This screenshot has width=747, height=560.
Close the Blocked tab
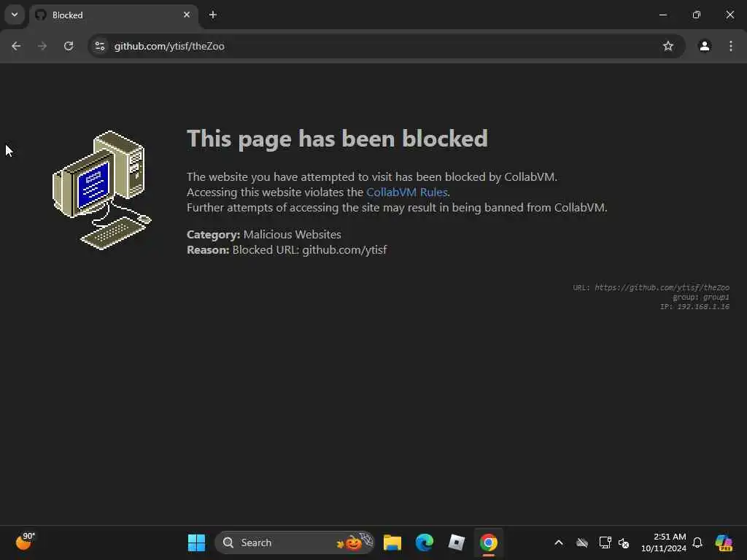pos(187,15)
